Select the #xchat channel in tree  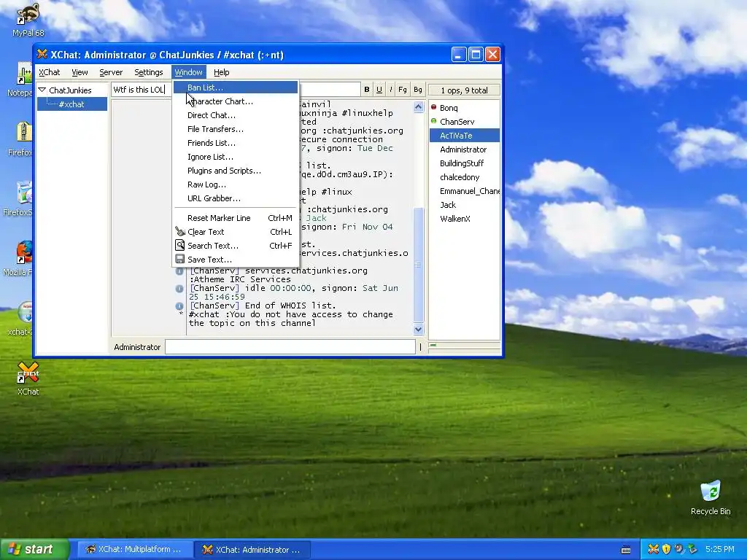71,104
